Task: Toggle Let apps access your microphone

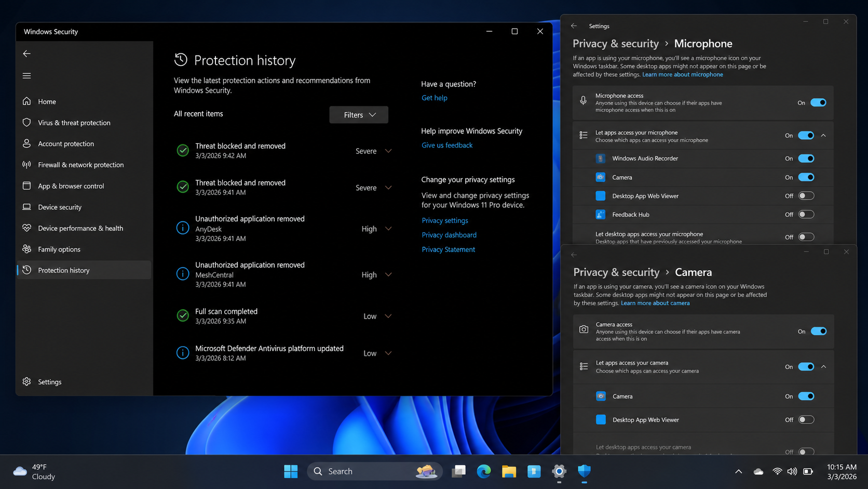Action: pos(806,136)
